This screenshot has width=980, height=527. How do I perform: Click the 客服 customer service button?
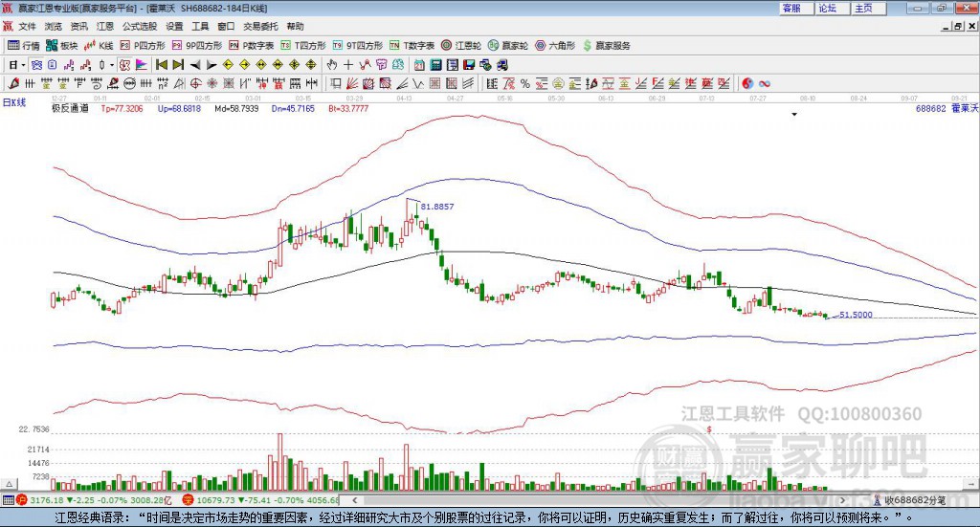(x=796, y=8)
